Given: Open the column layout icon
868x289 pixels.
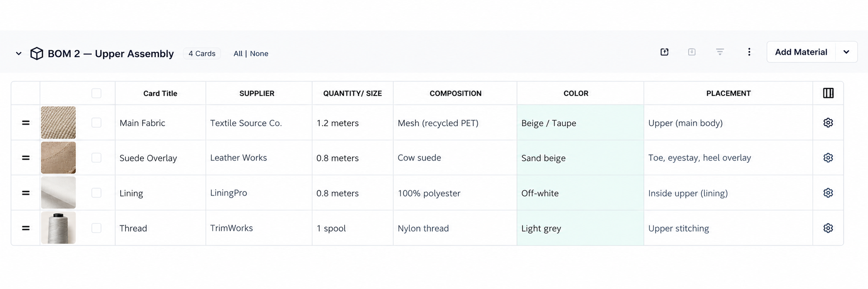Looking at the screenshot, I should tap(828, 93).
